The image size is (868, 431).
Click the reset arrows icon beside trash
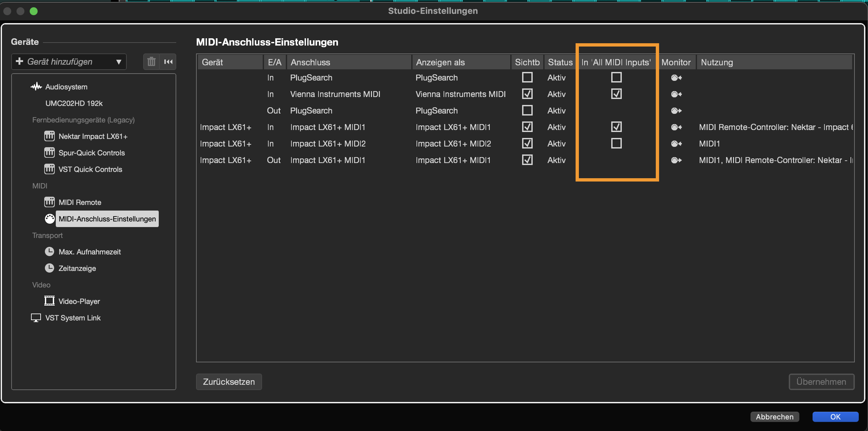coord(168,62)
